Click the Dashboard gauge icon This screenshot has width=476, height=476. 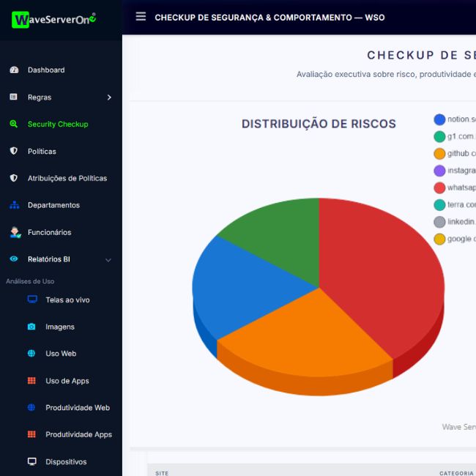coord(13,70)
